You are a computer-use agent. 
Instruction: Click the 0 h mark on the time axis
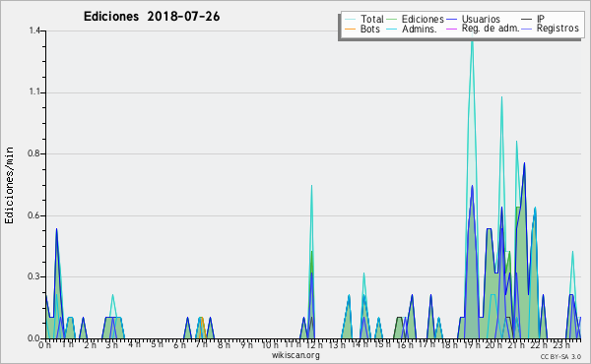click(x=44, y=345)
